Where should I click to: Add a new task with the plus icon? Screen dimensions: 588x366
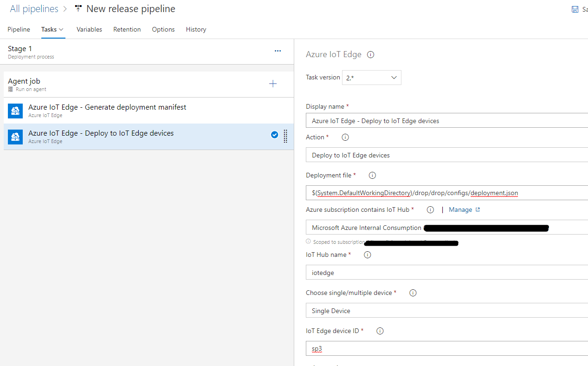click(273, 84)
